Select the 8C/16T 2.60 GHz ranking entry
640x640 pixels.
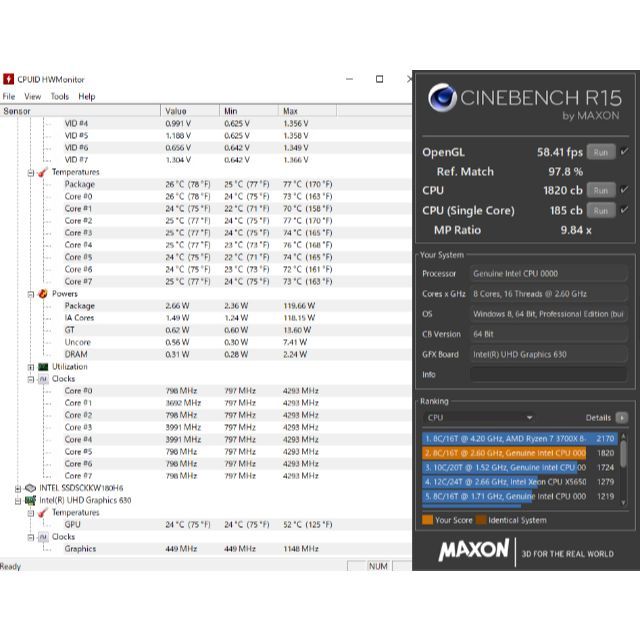tap(520, 453)
